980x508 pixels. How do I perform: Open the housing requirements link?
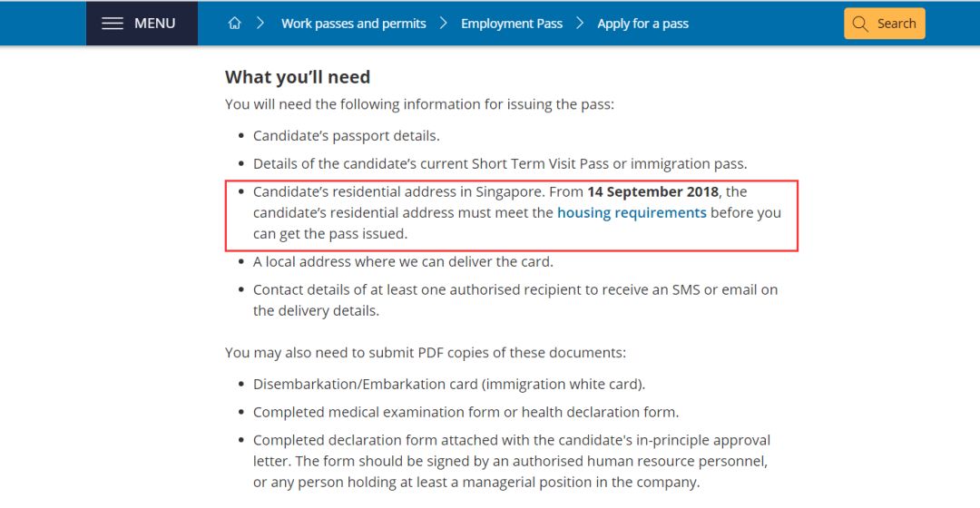pos(632,212)
